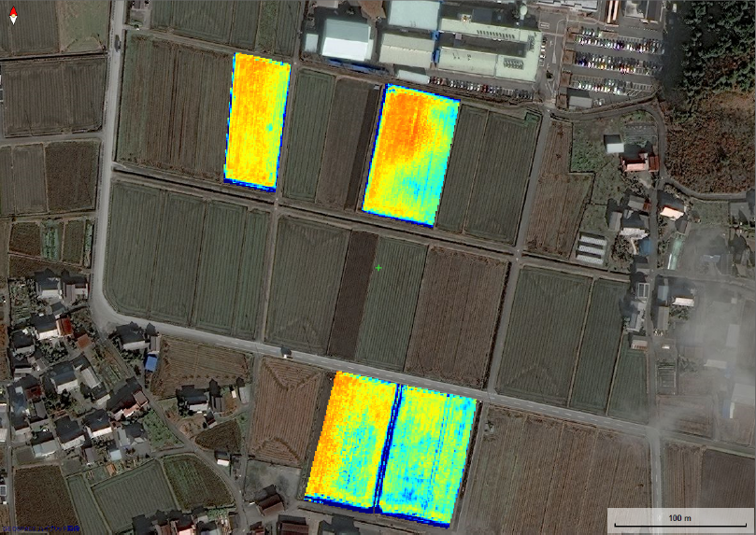Screen dimensions: 756x535
Task: Click the large white-roofed building at top
Action: coord(346,39)
